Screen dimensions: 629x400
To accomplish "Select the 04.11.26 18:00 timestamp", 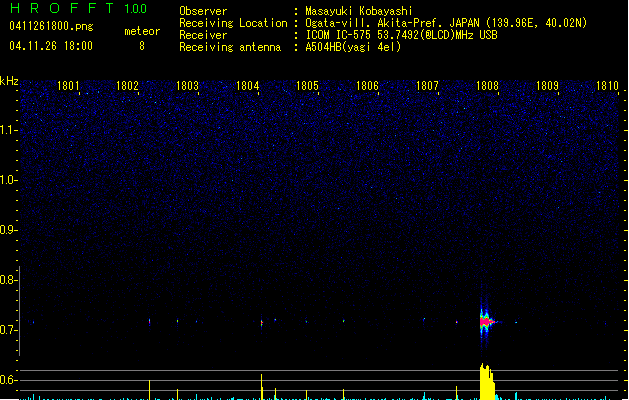I will point(50,46).
